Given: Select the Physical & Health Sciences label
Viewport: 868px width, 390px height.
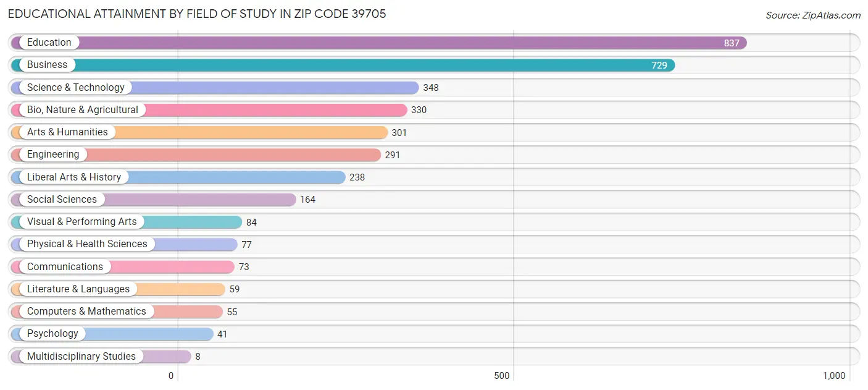Looking at the screenshot, I should coord(87,244).
